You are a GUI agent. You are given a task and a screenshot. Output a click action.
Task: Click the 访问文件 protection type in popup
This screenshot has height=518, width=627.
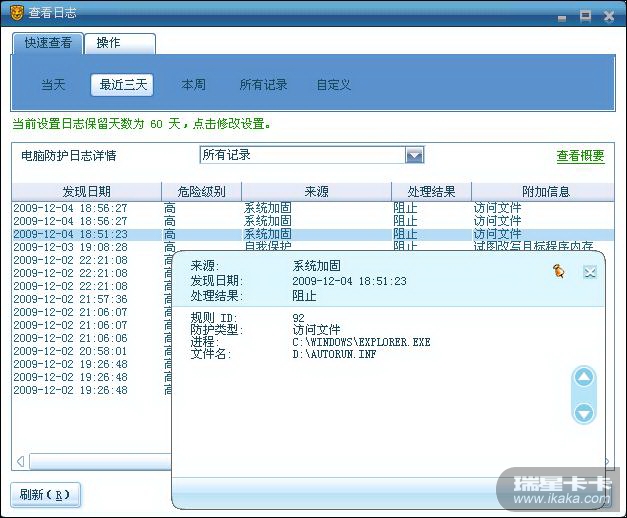point(316,330)
